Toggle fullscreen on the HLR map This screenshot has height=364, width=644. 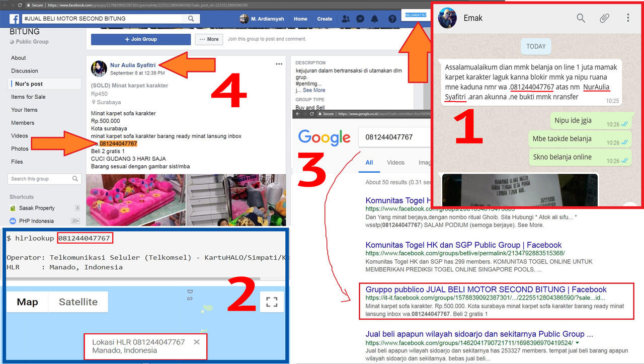click(272, 302)
